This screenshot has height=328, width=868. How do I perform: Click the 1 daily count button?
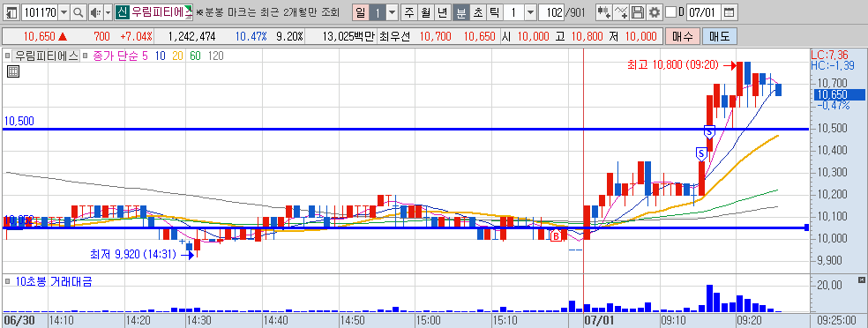[377, 11]
